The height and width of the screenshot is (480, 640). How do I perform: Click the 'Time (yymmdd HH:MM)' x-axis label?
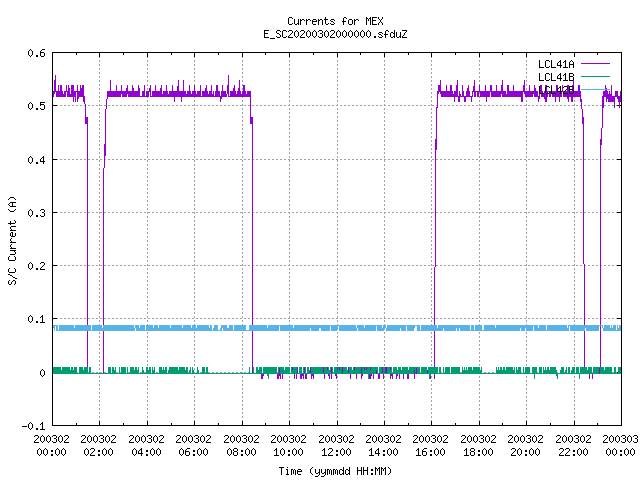[335, 471]
